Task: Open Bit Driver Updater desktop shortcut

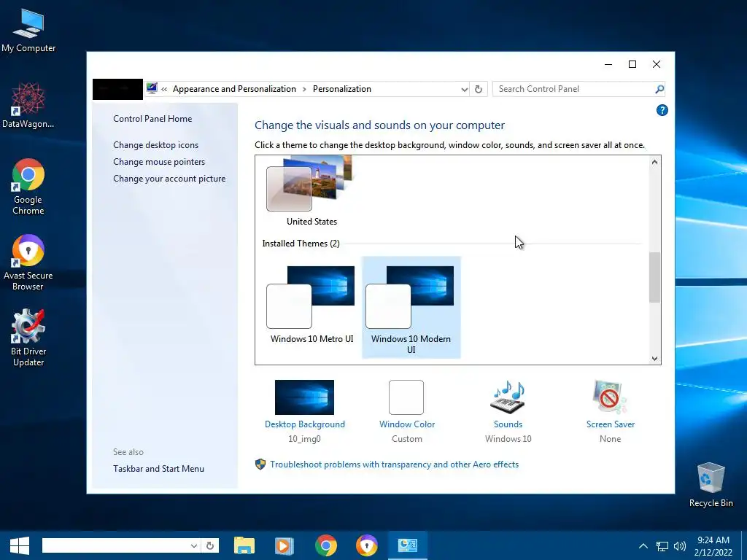Action: [x=28, y=338]
